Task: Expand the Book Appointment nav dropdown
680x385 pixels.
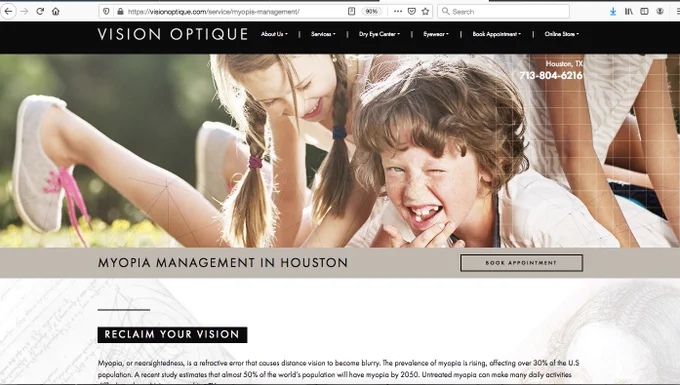Action: click(x=497, y=34)
